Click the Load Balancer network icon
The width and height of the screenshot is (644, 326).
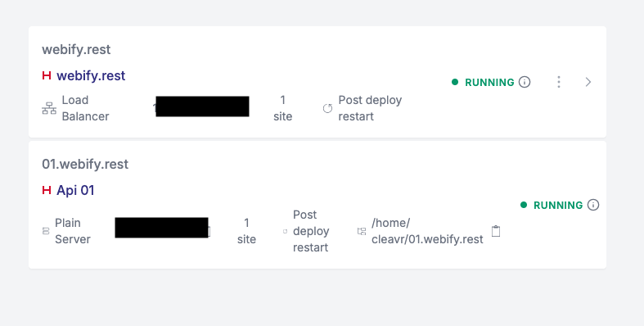click(49, 108)
